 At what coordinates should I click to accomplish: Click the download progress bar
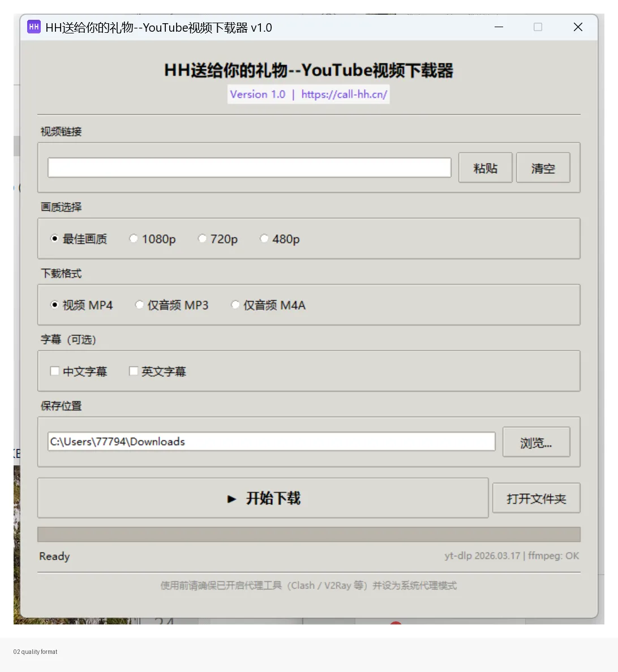309,534
